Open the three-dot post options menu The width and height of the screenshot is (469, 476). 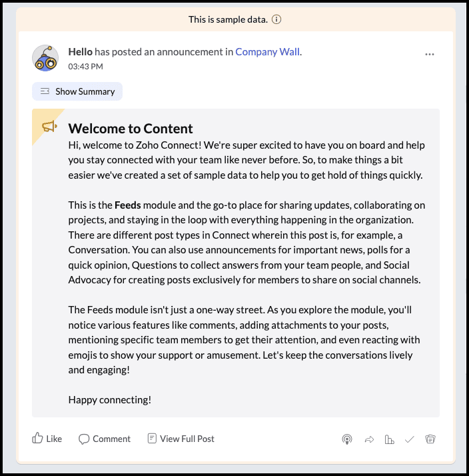pyautogui.click(x=430, y=55)
